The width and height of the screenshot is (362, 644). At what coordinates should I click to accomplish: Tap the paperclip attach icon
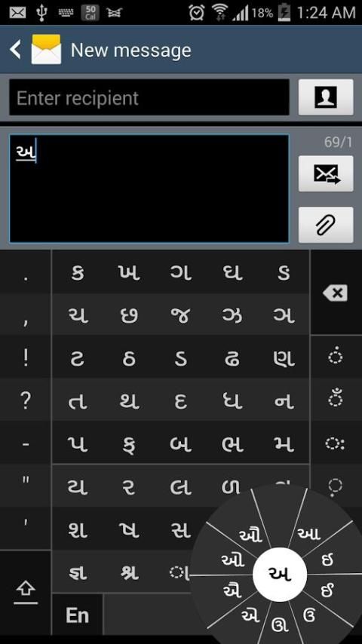pos(326,225)
